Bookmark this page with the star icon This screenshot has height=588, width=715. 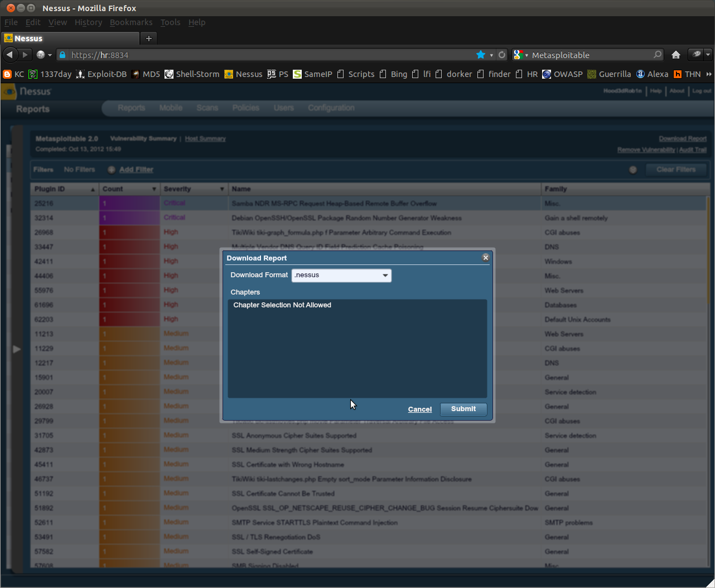(481, 55)
